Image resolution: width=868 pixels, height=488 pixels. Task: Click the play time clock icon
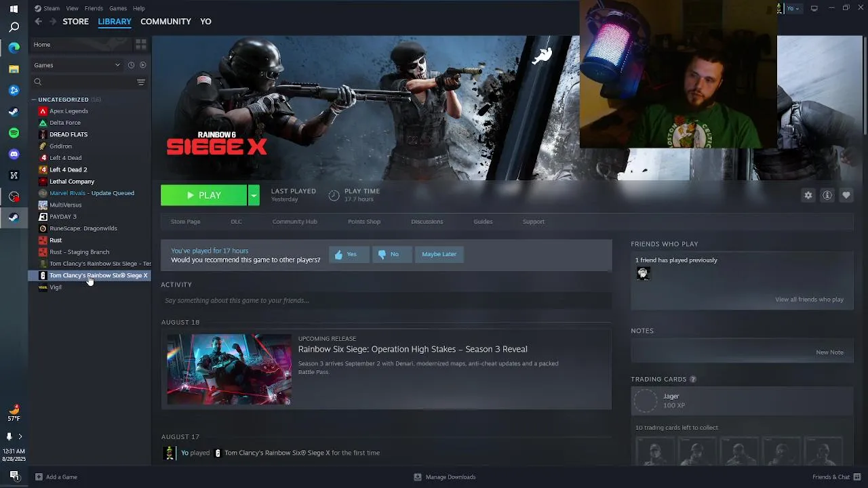(334, 195)
